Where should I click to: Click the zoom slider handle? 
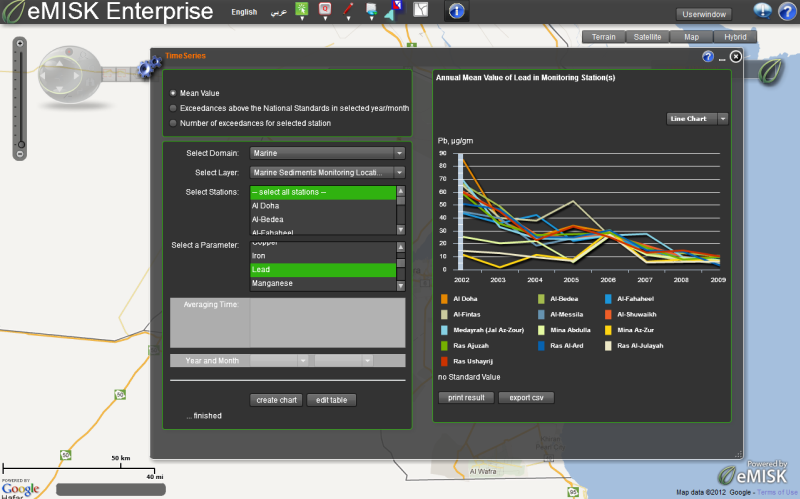tap(21, 144)
